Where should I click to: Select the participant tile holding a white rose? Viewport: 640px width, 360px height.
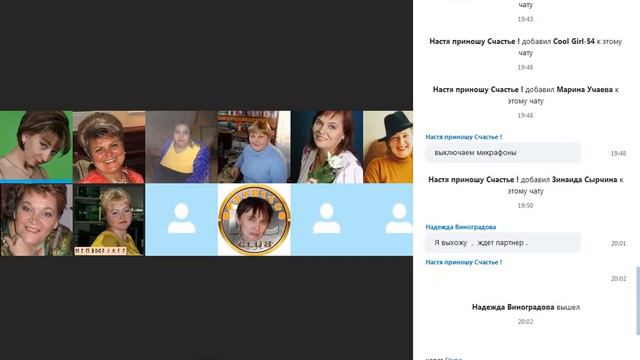(327, 147)
